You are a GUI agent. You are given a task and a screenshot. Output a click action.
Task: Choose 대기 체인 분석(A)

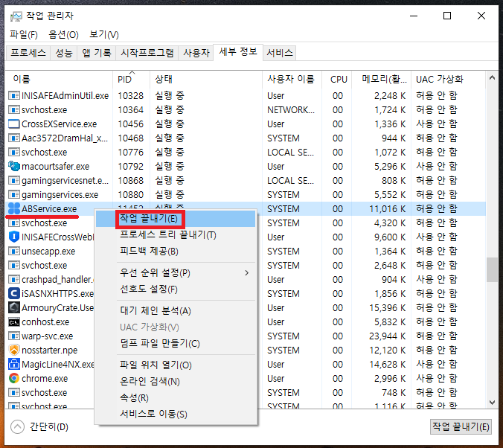[176, 310]
